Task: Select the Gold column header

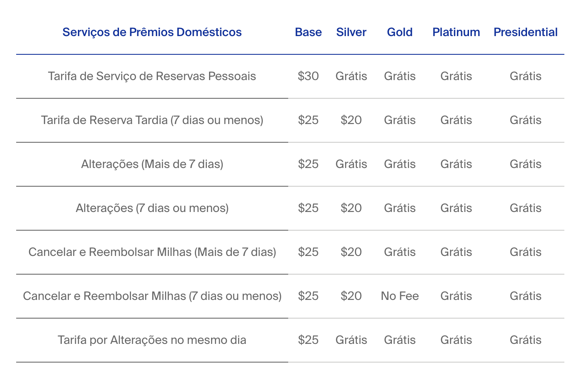Action: [x=400, y=32]
